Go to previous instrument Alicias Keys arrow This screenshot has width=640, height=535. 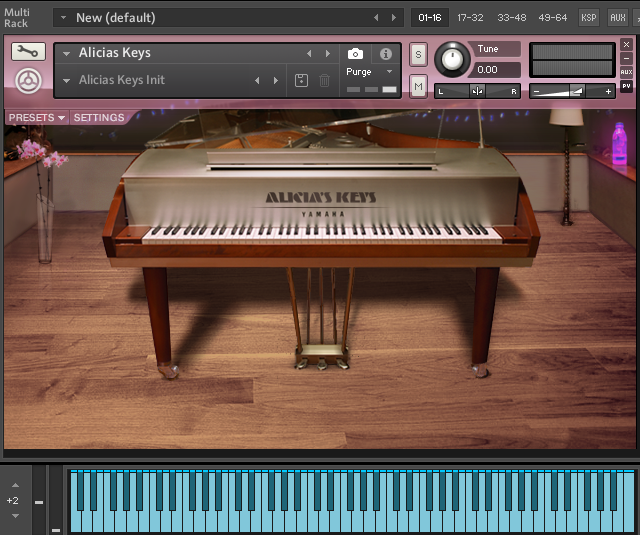[309, 53]
